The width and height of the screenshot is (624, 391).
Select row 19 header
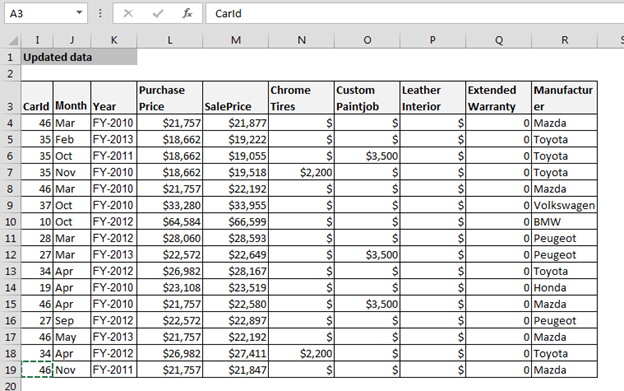tap(10, 370)
